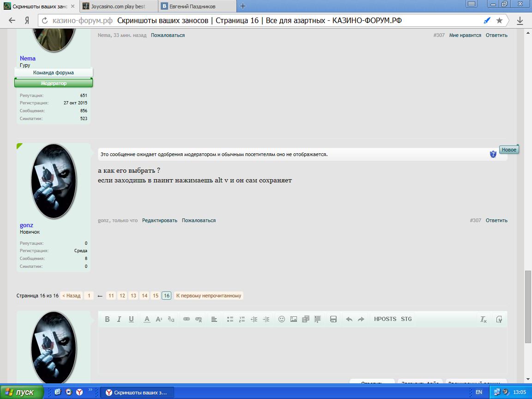Click the HPOSTS editor button

pyautogui.click(x=385, y=319)
